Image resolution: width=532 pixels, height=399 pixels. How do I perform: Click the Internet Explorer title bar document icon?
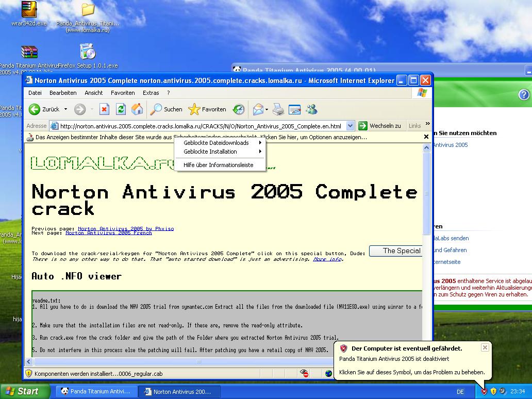[29, 80]
